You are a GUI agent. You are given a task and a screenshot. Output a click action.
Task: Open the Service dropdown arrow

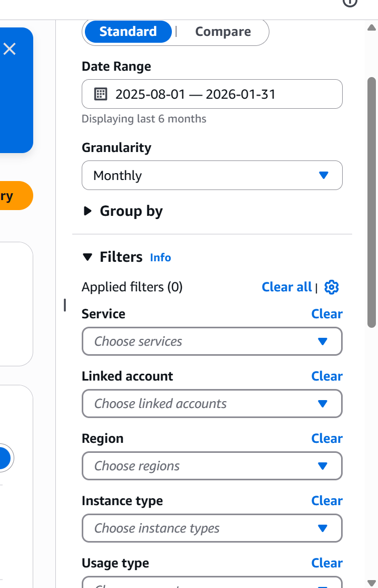tap(323, 342)
